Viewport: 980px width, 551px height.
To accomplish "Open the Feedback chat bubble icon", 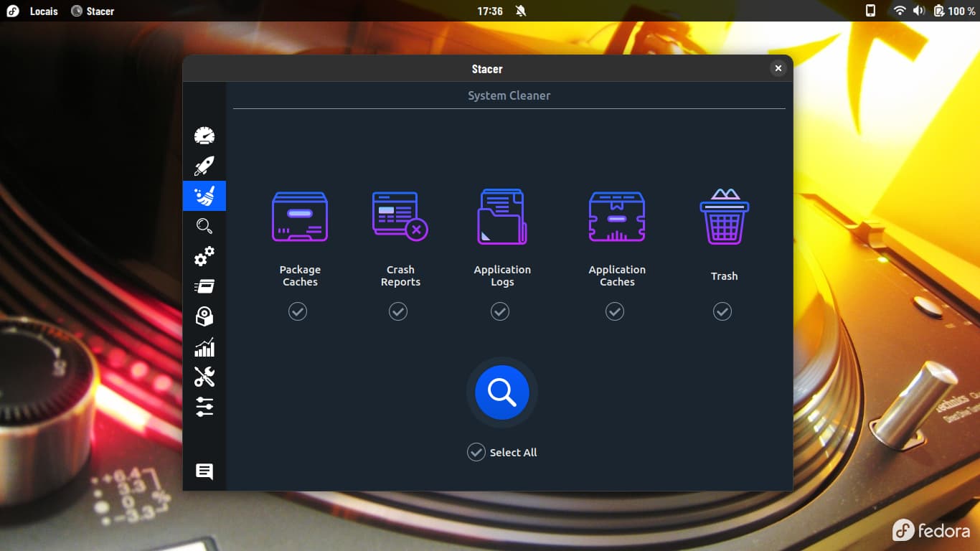I will click(x=204, y=471).
